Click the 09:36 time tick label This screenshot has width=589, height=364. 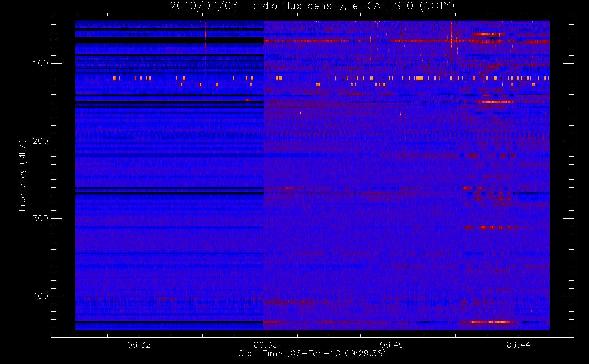click(265, 345)
